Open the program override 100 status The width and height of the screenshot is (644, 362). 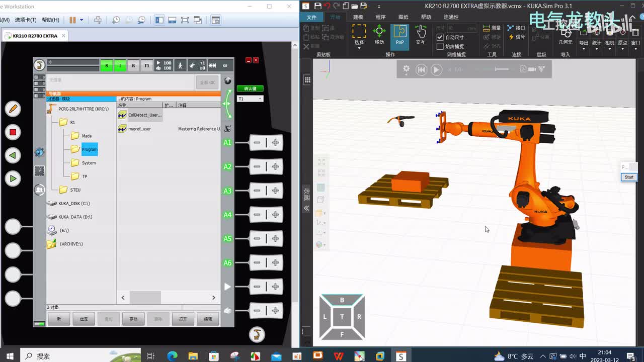(164, 65)
